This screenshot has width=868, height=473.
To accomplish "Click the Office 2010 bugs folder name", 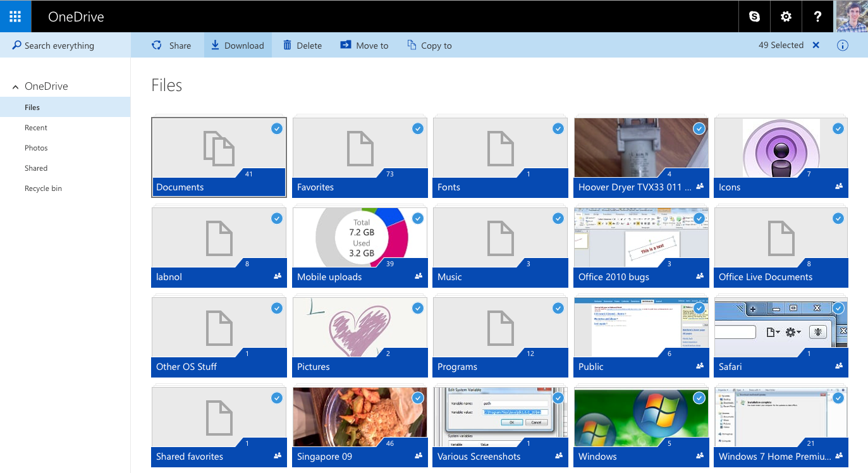I will click(613, 277).
